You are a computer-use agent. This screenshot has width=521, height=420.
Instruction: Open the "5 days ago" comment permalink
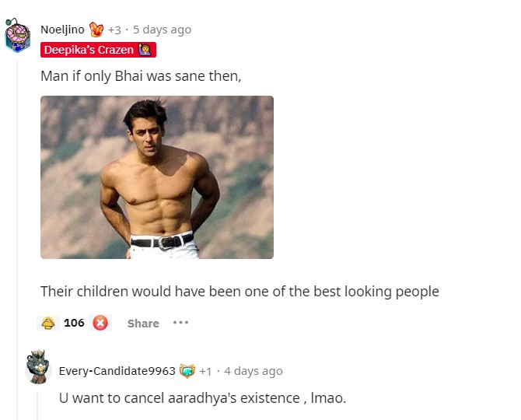[x=162, y=30]
